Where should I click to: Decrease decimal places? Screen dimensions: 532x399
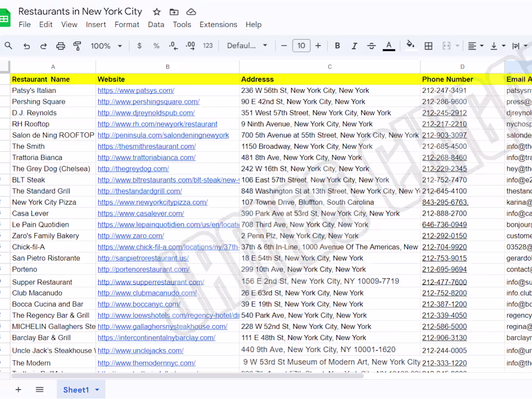click(x=173, y=46)
